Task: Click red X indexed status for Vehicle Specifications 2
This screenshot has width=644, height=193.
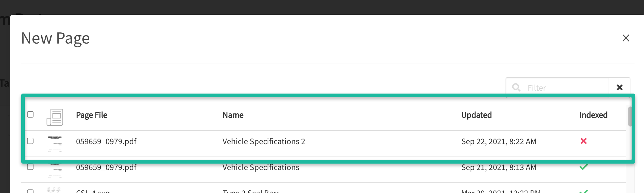Action: point(584,141)
